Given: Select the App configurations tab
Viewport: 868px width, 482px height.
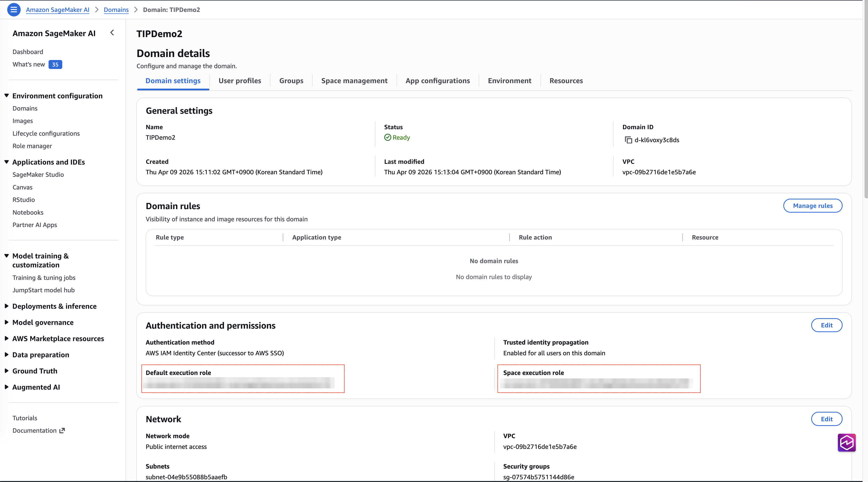Looking at the screenshot, I should point(437,81).
